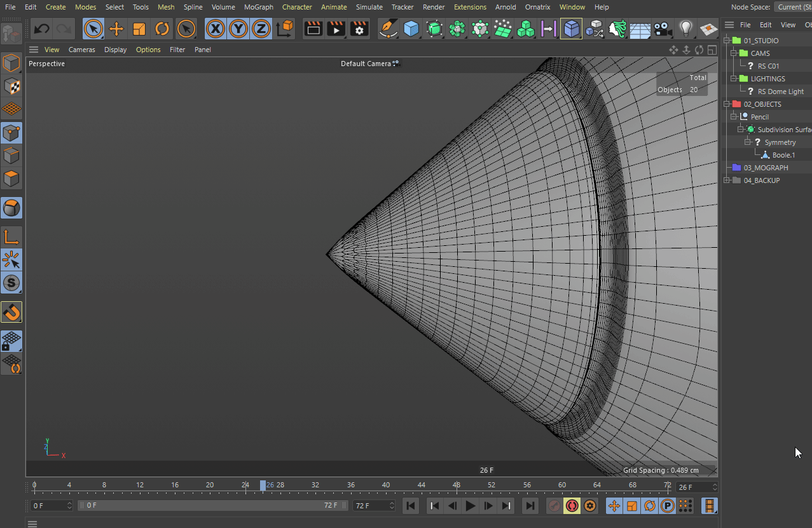Image resolution: width=812 pixels, height=528 pixels.
Task: Click the Subdivision Surface generator icon
Action: [434, 29]
